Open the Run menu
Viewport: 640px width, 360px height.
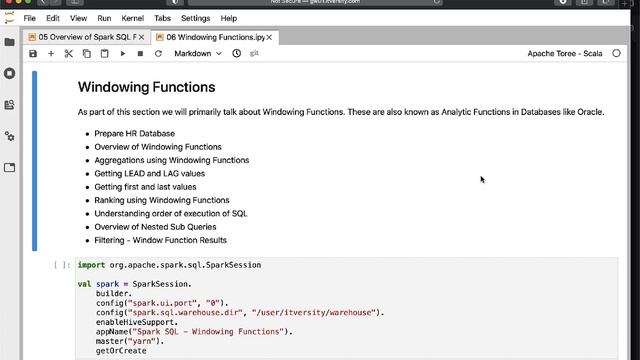click(104, 18)
